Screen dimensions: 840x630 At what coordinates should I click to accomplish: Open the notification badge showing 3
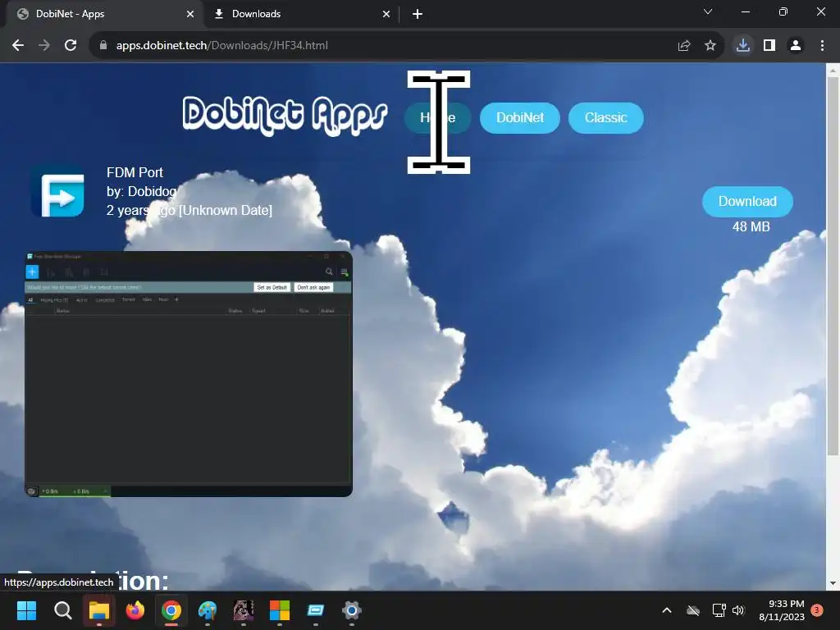pyautogui.click(x=817, y=610)
